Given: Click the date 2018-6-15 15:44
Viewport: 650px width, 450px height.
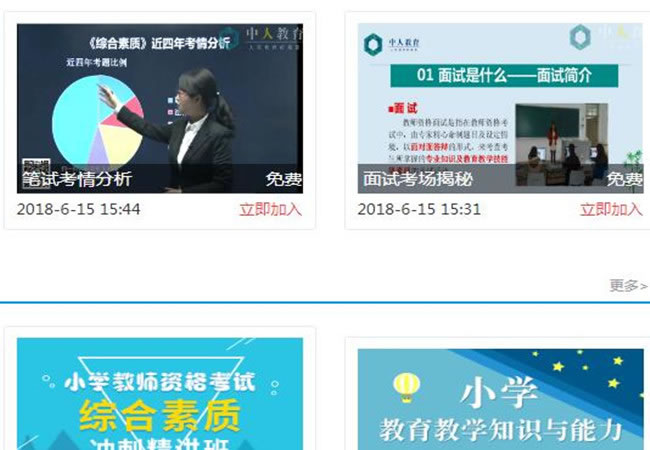Looking at the screenshot, I should (x=79, y=209).
